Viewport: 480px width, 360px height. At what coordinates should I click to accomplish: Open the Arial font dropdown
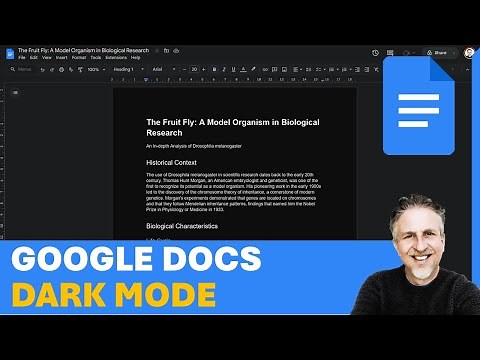(164, 69)
